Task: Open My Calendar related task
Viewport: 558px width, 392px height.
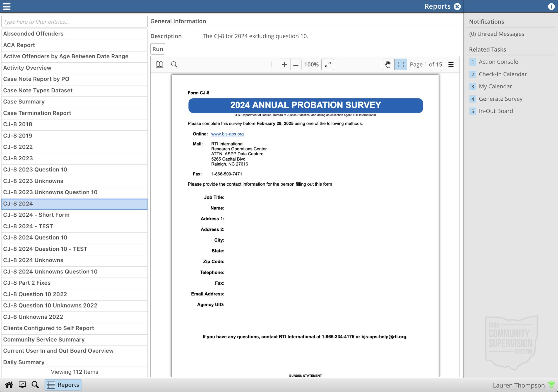Action: 496,86
